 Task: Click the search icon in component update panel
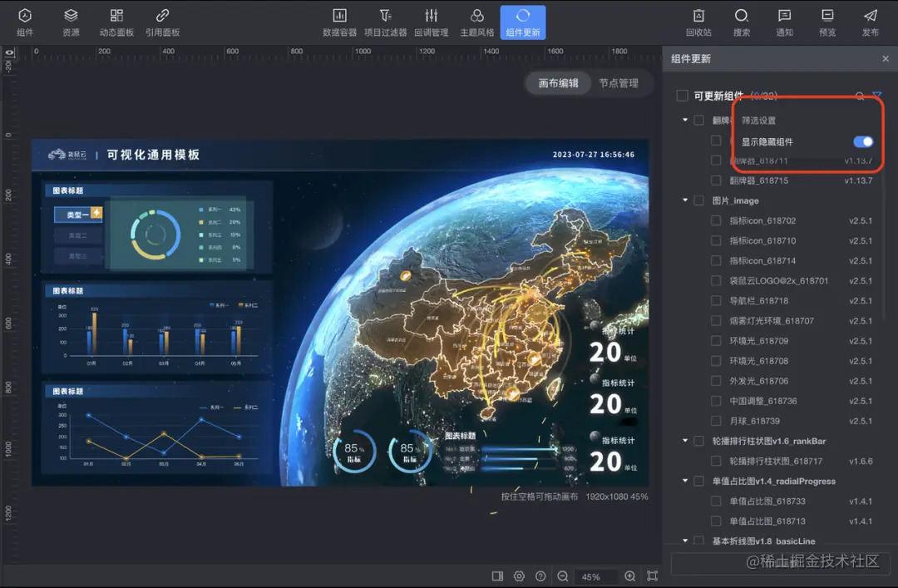(x=860, y=96)
